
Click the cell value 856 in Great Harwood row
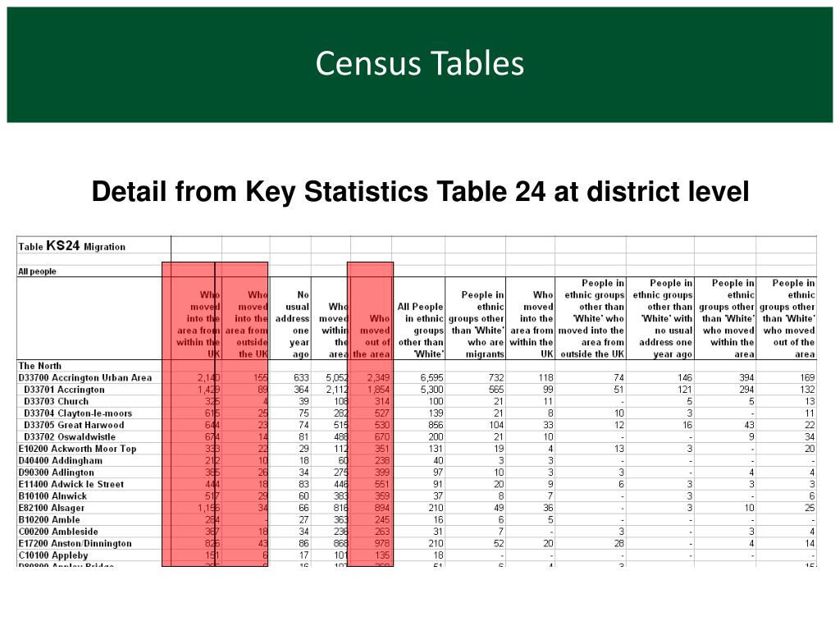coord(436,425)
